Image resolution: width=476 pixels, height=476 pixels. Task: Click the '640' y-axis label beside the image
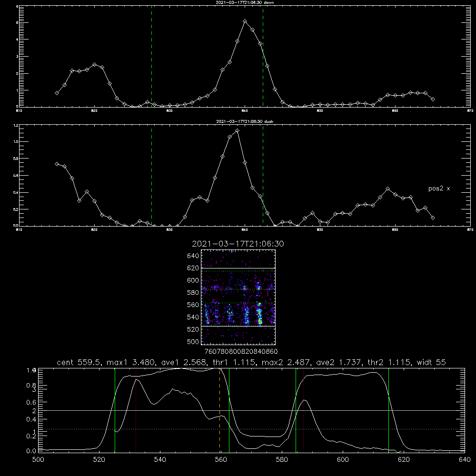193,256
